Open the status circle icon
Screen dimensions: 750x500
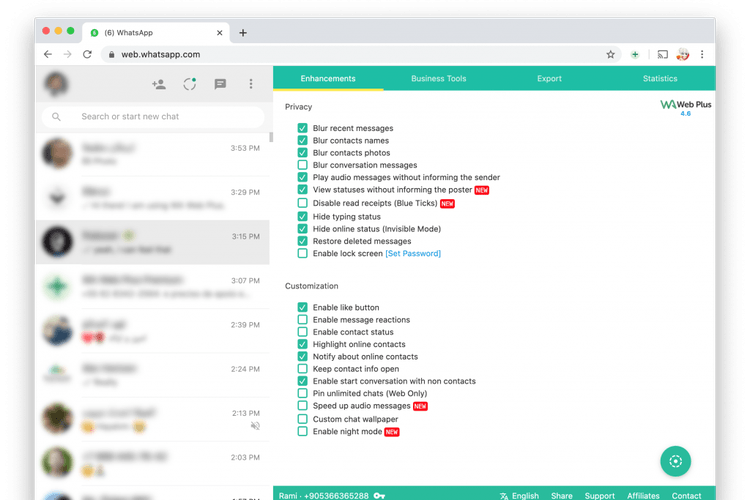(190, 84)
